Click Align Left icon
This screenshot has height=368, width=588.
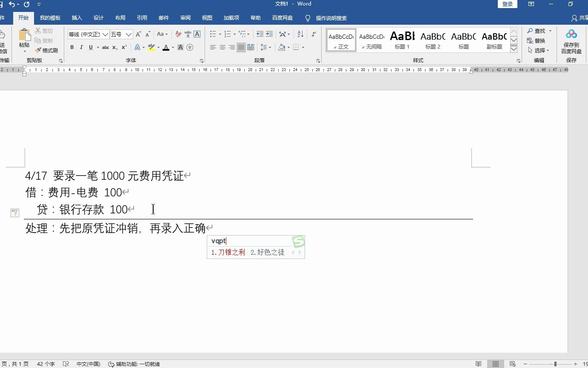point(213,47)
